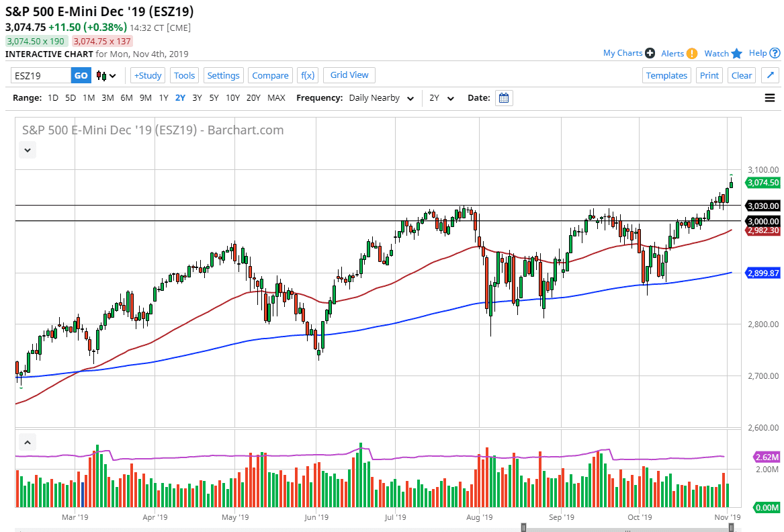This screenshot has width=784, height=532.
Task: Open the 2Y period dropdown
Action: pos(441,97)
